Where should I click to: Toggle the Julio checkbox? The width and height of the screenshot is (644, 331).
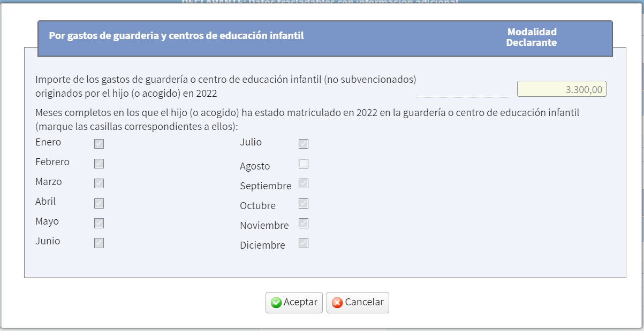coord(304,144)
